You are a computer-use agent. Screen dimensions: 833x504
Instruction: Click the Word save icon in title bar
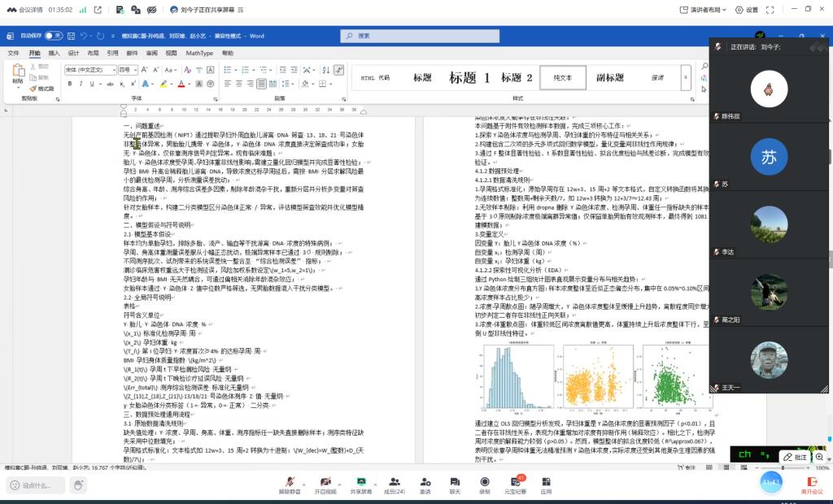pyautogui.click(x=72, y=36)
